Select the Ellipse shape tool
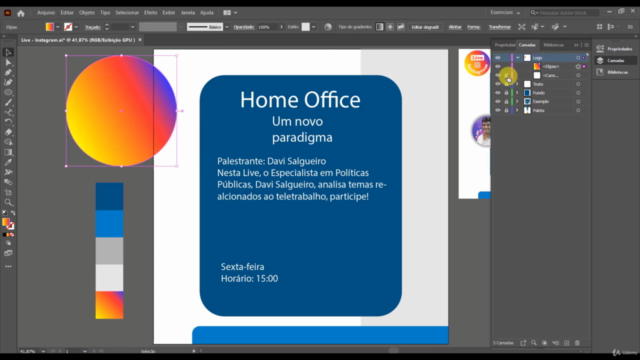The image size is (640, 360). coord(8,93)
